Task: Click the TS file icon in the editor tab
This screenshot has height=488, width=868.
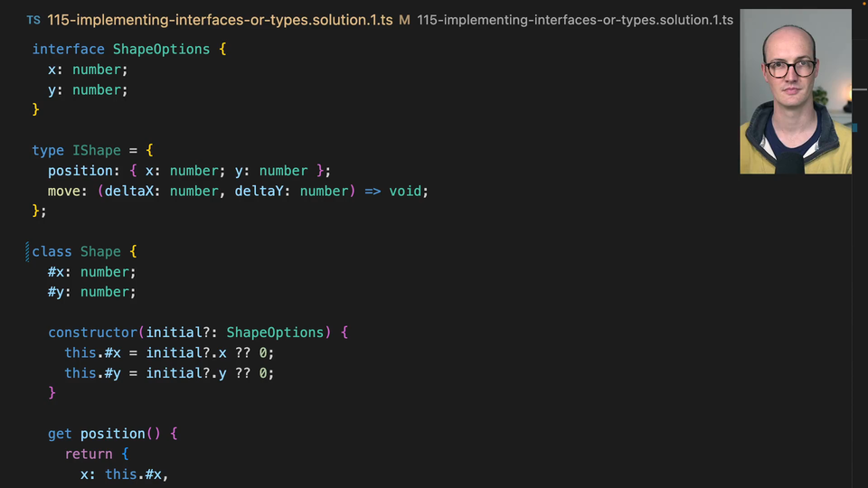Action: [33, 19]
